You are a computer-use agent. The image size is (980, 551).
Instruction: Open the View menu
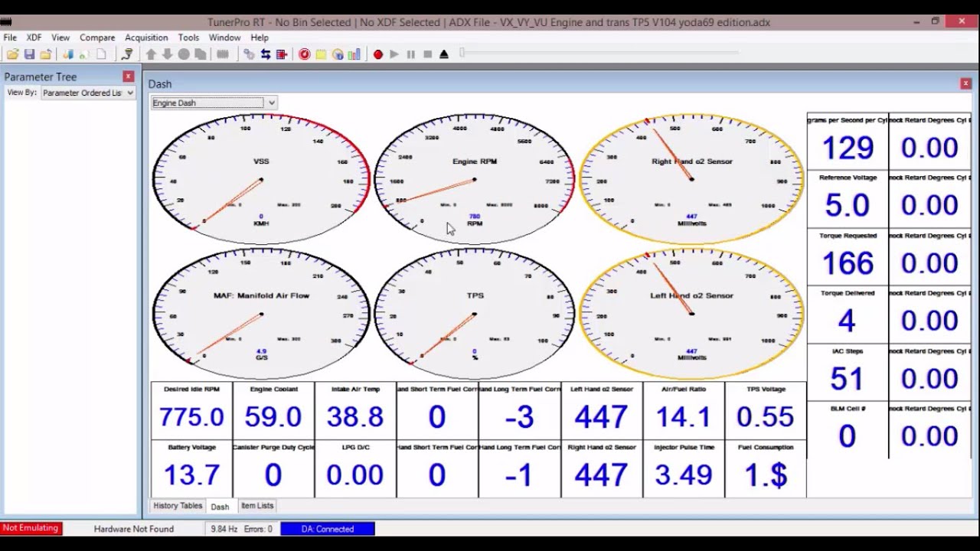[x=60, y=37]
